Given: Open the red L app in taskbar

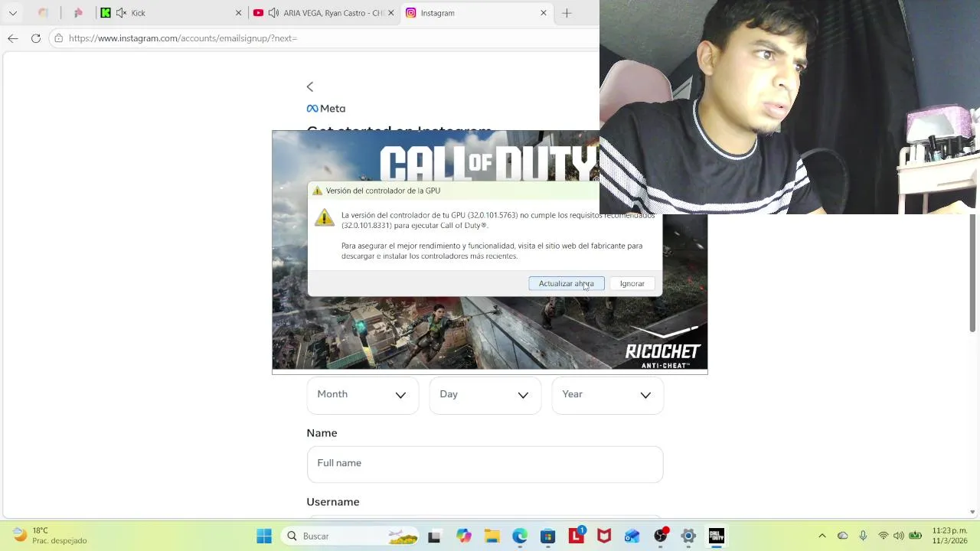Looking at the screenshot, I should pos(576,536).
